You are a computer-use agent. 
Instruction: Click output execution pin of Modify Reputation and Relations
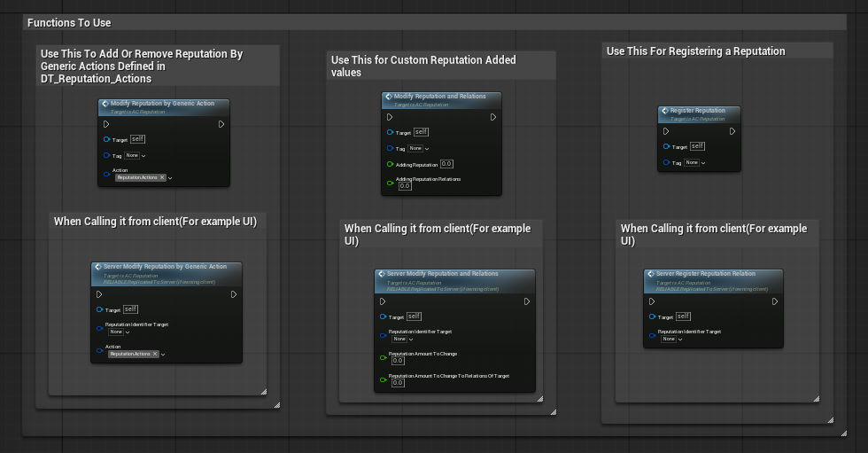pyautogui.click(x=493, y=116)
